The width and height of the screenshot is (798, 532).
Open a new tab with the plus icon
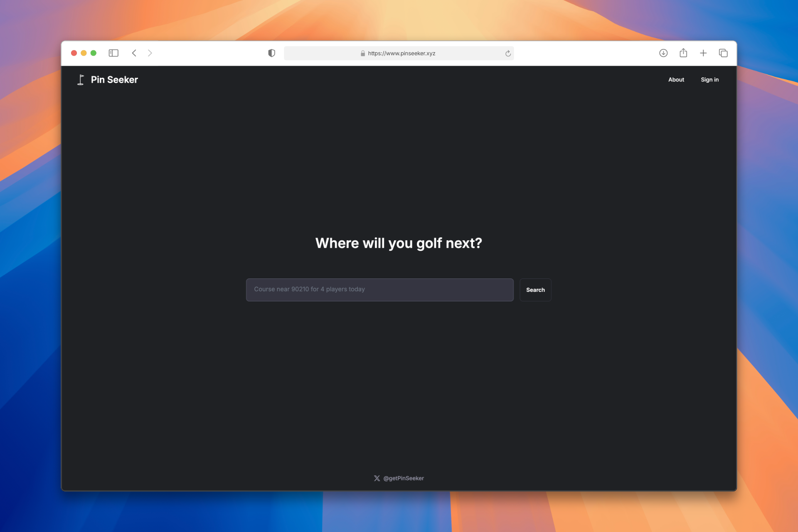[703, 53]
